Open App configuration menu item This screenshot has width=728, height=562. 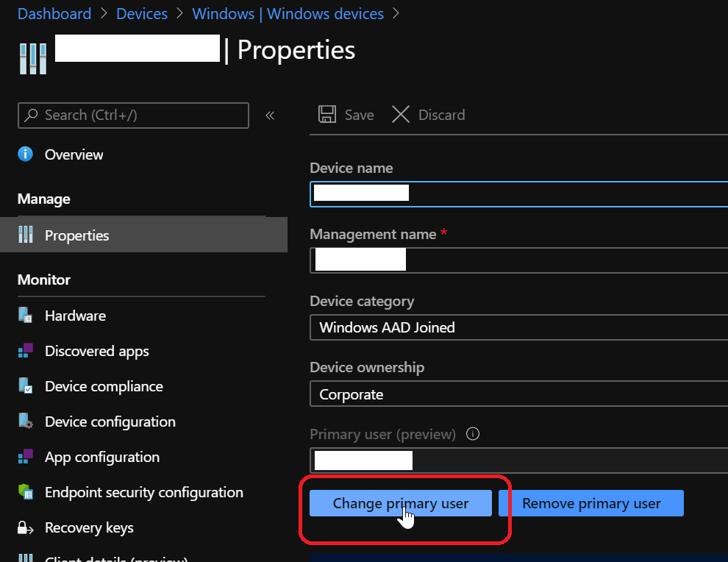pos(101,457)
